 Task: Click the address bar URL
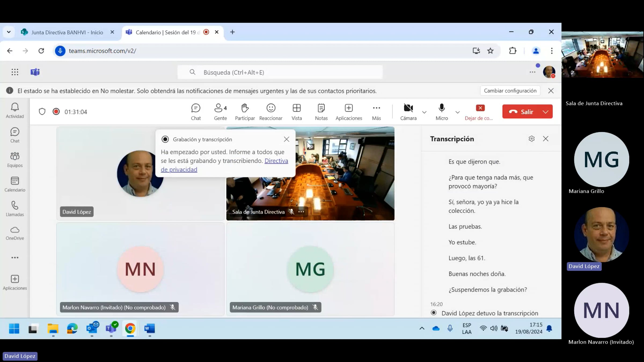pyautogui.click(x=102, y=51)
